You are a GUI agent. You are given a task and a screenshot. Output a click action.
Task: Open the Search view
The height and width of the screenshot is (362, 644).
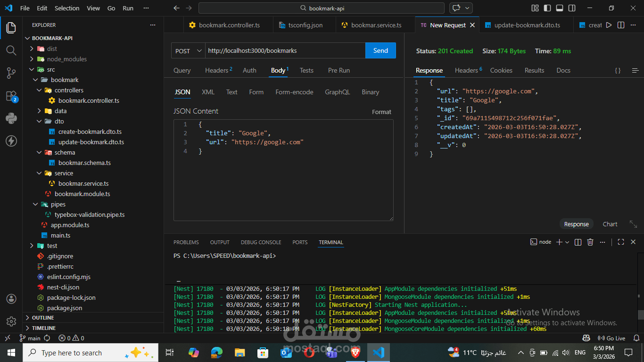point(11,50)
